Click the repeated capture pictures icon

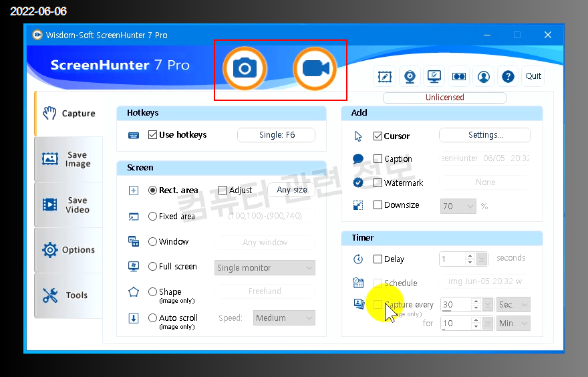[x=359, y=304]
